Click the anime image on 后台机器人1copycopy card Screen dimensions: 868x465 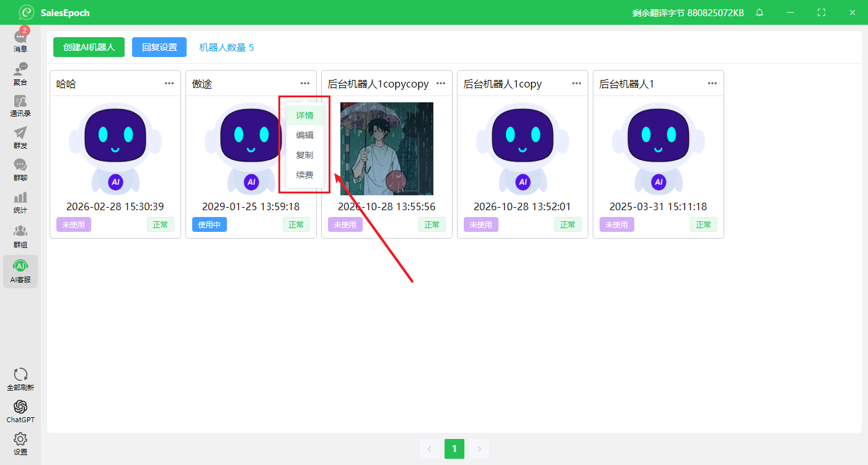coord(387,149)
